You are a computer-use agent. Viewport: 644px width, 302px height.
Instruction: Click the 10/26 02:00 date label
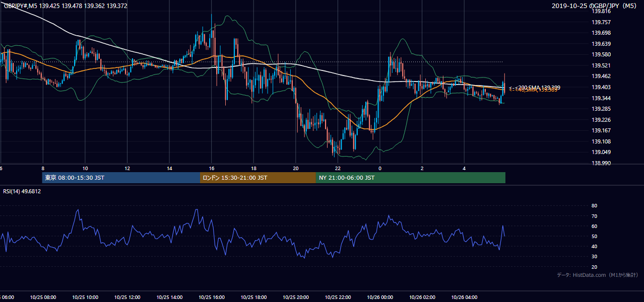click(422, 297)
